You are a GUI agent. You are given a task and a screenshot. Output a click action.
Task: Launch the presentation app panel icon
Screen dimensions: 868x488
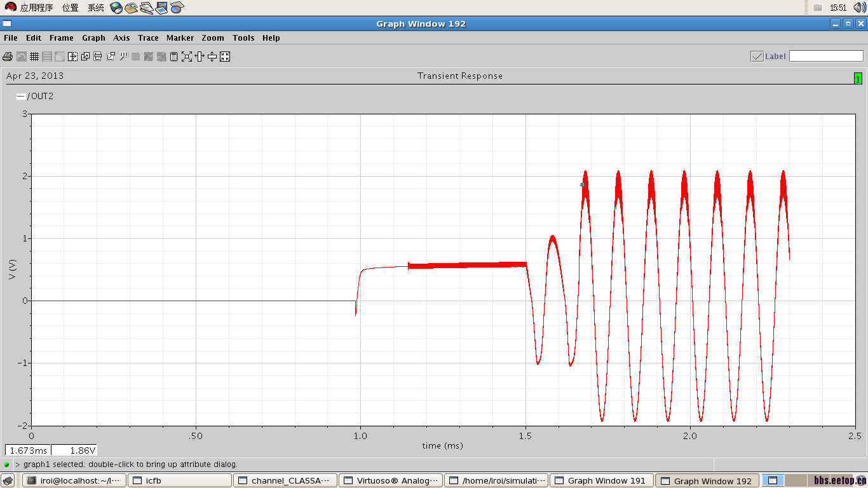(x=161, y=8)
